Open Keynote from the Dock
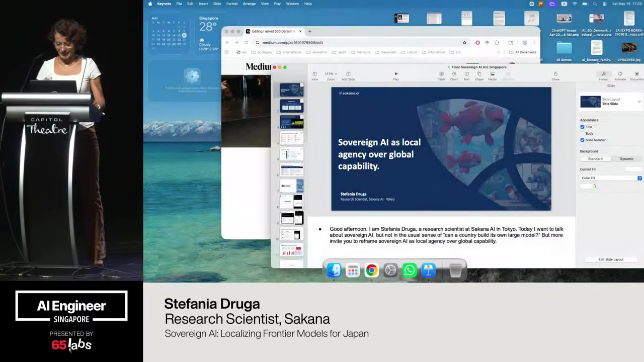This screenshot has height=362, width=644. tap(428, 270)
